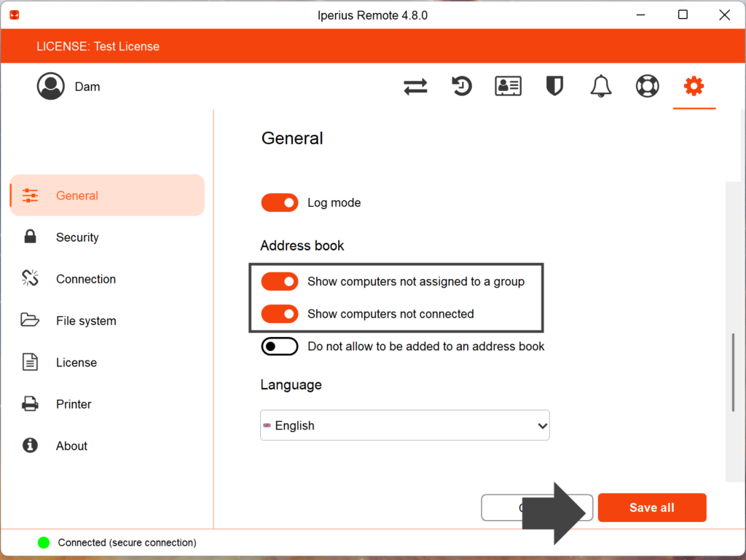Go to the Connection settings section
The height and width of the screenshot is (560, 746).
click(107, 279)
